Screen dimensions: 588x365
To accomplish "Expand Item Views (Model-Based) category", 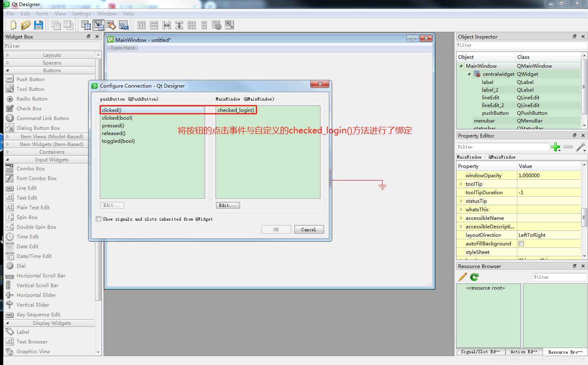I will (x=8, y=136).
